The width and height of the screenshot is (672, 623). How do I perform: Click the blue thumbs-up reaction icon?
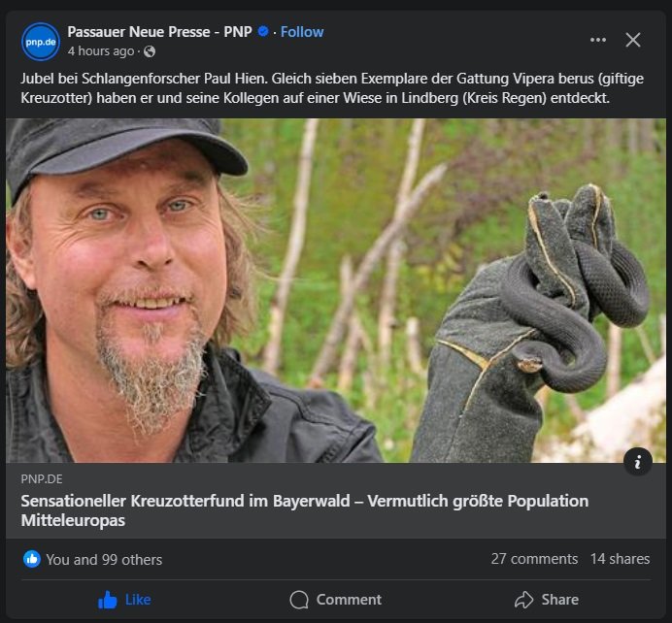tap(32, 559)
